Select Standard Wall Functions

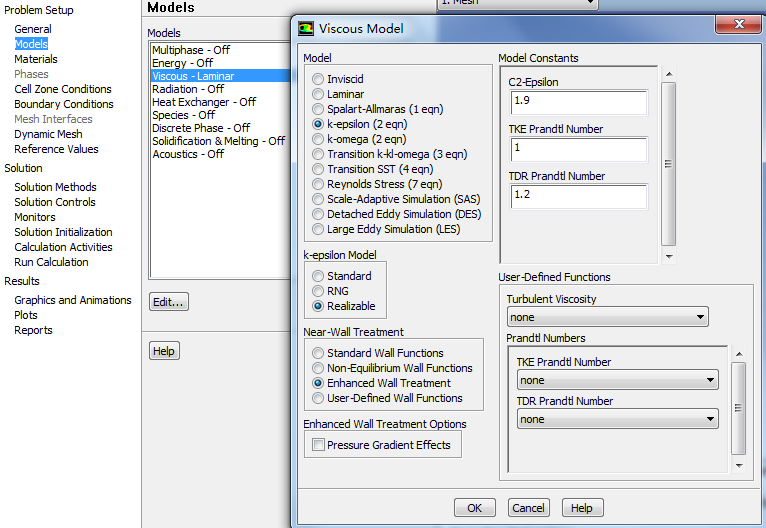click(318, 353)
